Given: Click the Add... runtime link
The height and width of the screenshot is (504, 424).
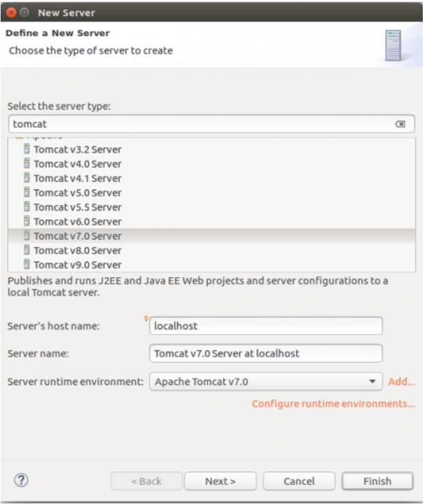Looking at the screenshot, I should [x=401, y=382].
